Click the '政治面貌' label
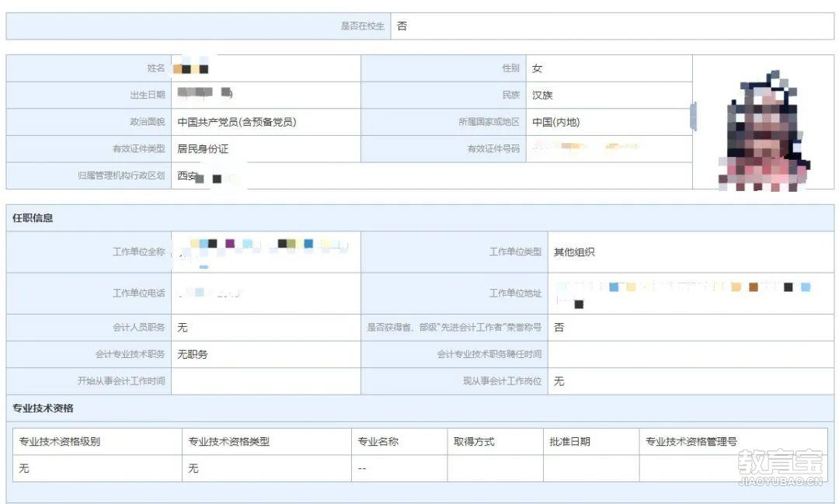Screen dimensions: 839x504 (x=148, y=121)
